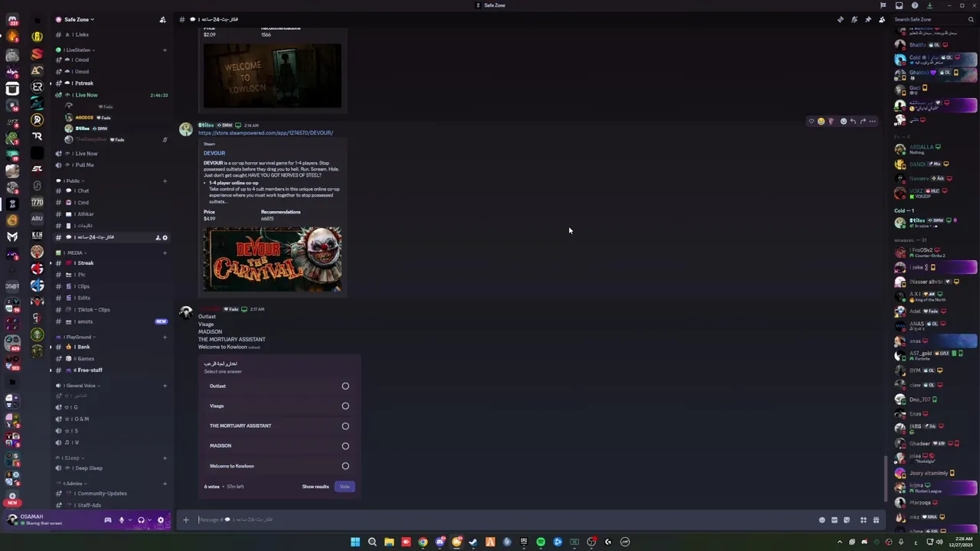Select Visage poll option
The image size is (980, 551).
[x=279, y=406]
